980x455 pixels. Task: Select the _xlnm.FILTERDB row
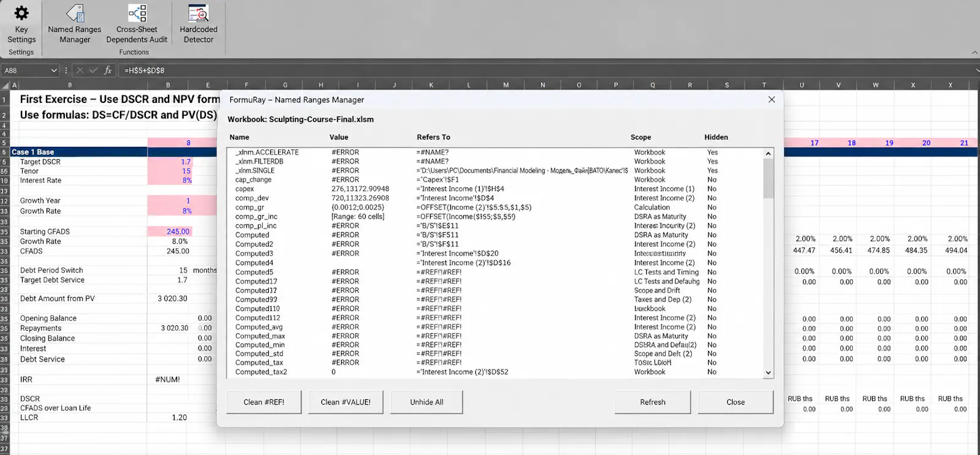point(495,162)
